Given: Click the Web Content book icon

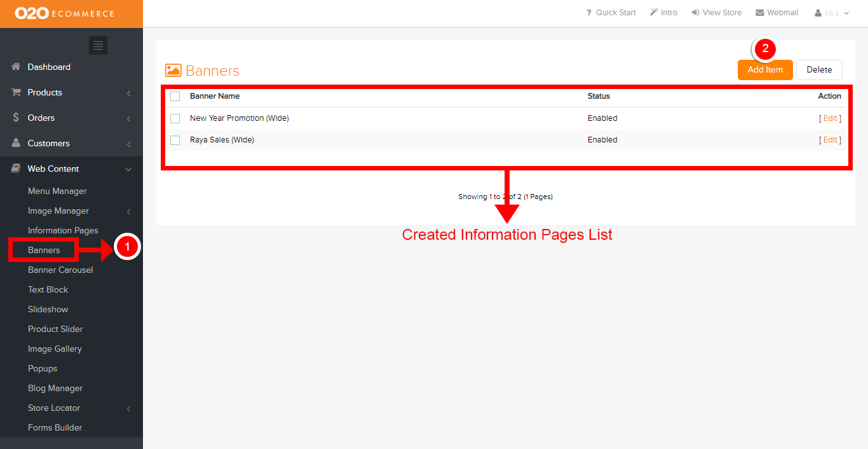Looking at the screenshot, I should [17, 169].
